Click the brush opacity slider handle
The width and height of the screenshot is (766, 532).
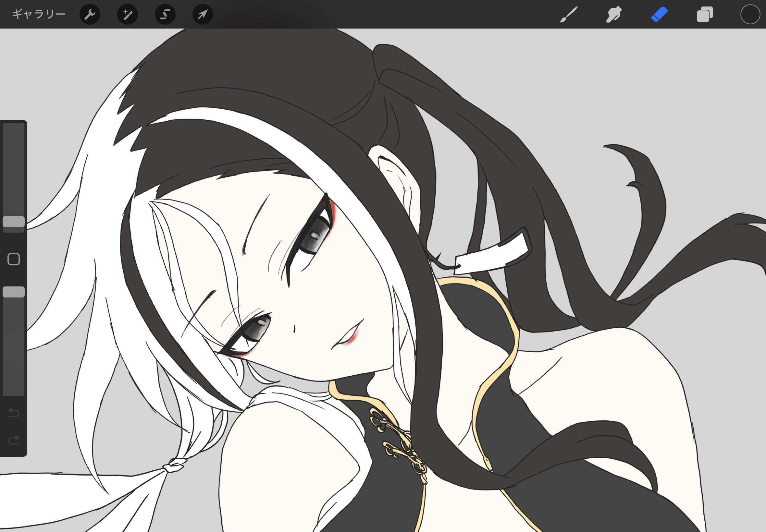tap(14, 292)
